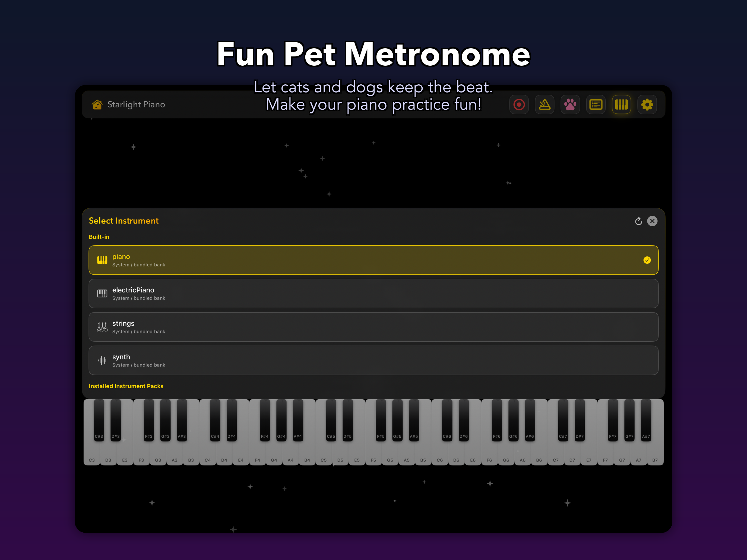This screenshot has width=747, height=560.
Task: Play the G7 white key
Action: click(x=622, y=454)
